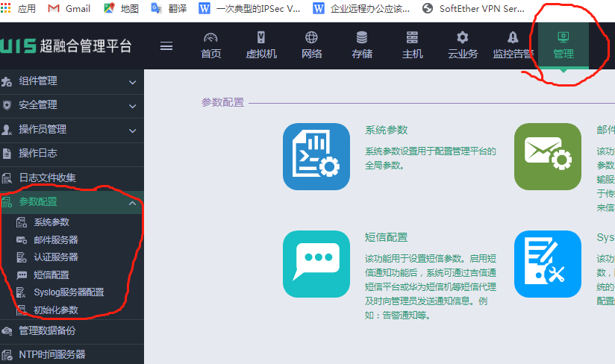615x364 pixels.
Task: Open the 首页 dashboard icon
Action: tap(210, 38)
